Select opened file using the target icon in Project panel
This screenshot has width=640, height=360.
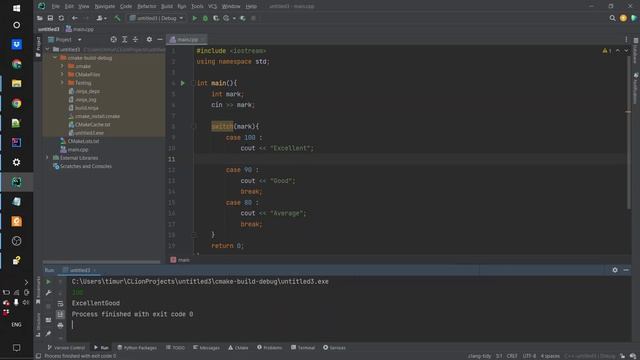point(113,40)
